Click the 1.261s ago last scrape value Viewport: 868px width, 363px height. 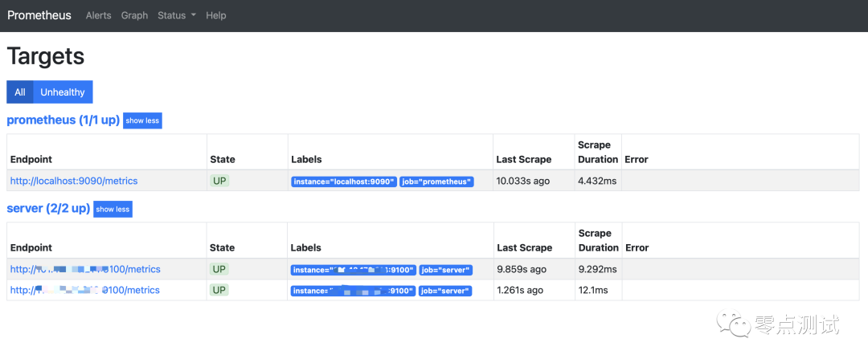[520, 290]
